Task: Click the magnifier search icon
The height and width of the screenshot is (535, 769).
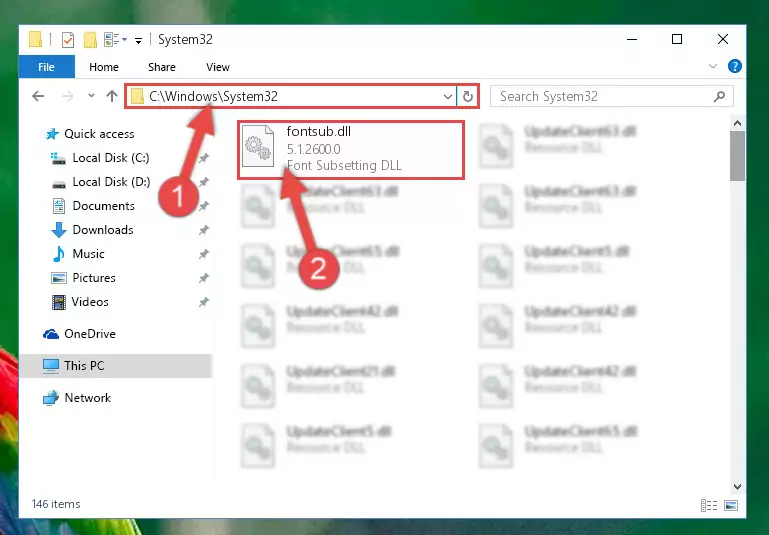Action: tap(719, 96)
